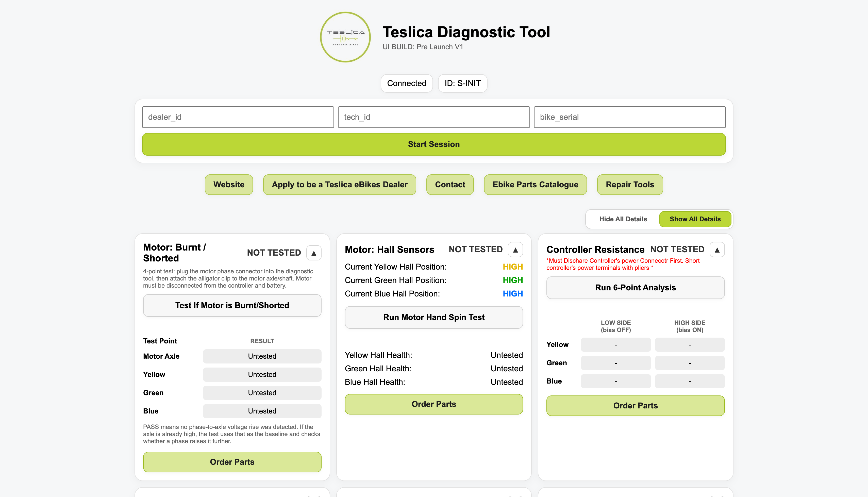Collapse the Controller Resistance card
The image size is (868, 497).
point(717,250)
